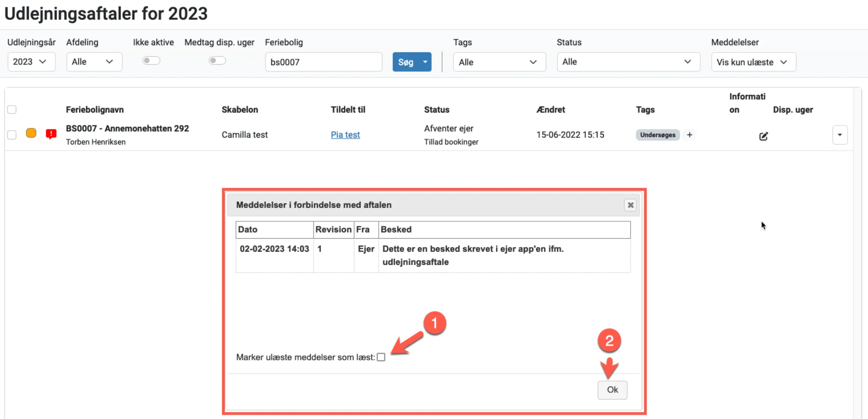Viewport: 868px width, 419px height.
Task: Sort by Feriebolignavn column header
Action: tap(94, 110)
